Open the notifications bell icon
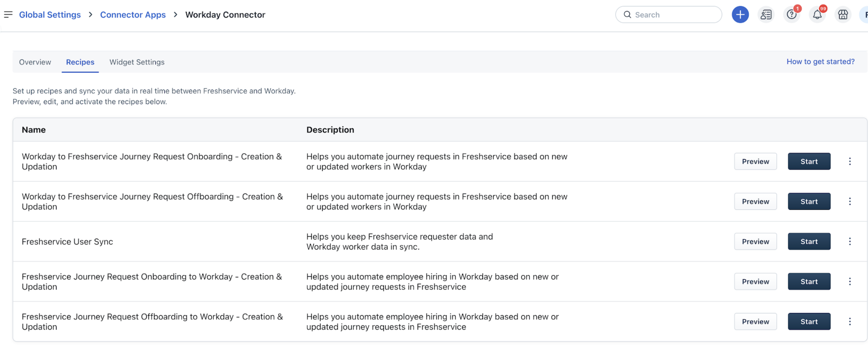This screenshot has height=349, width=868. click(x=817, y=14)
